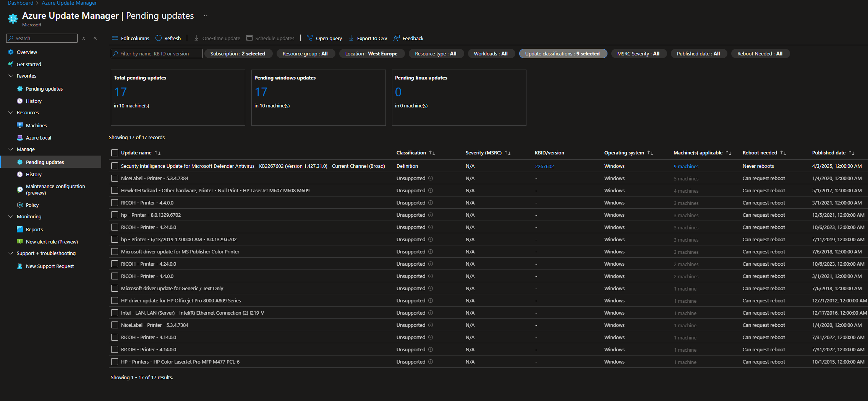
Task: Open the Resource type filter
Action: click(x=436, y=54)
